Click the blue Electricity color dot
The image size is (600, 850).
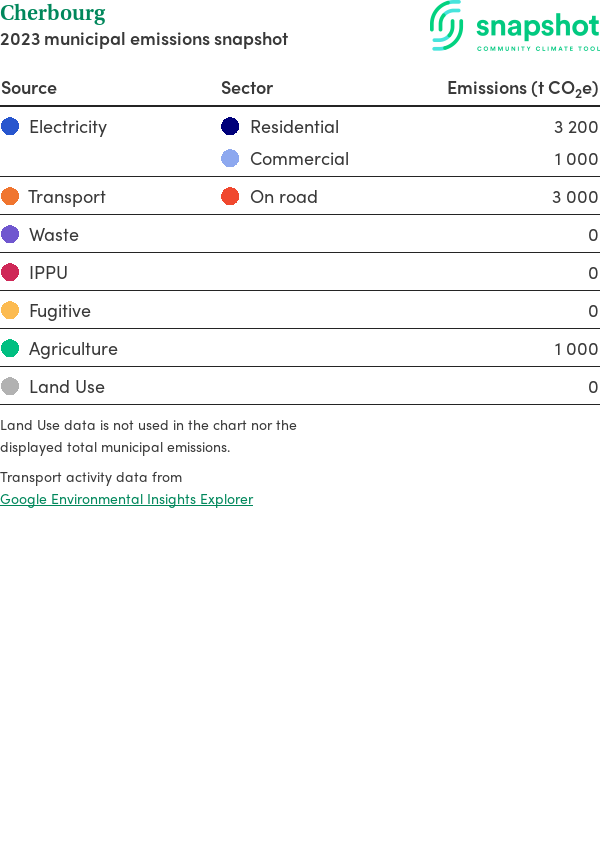pos(10,126)
